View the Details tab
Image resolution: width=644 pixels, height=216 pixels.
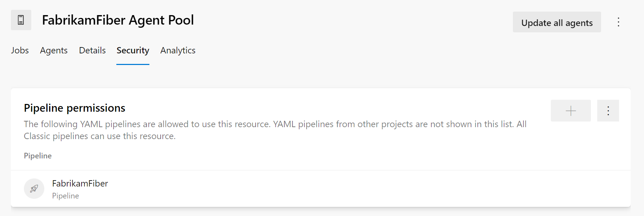[92, 51]
